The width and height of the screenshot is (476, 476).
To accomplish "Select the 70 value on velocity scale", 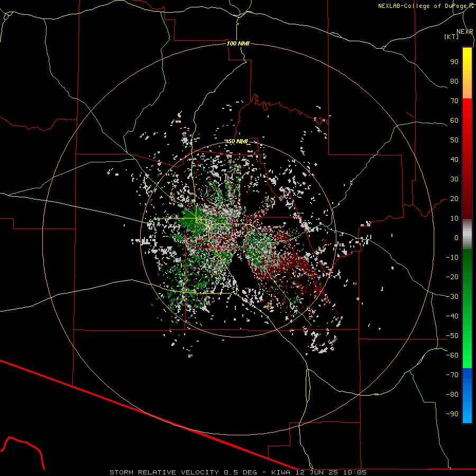I will click(x=454, y=101).
